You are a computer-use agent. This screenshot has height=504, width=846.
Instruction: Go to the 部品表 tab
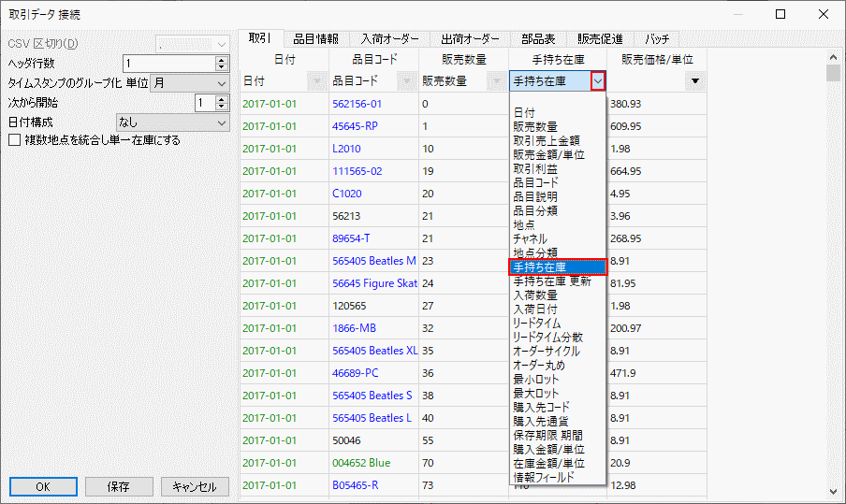click(538, 38)
